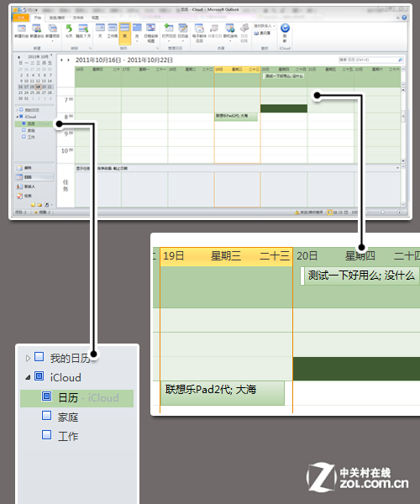Image resolution: width=420 pixels, height=504 pixels.
Task: Switch to 天 day view
Action: click(x=100, y=31)
